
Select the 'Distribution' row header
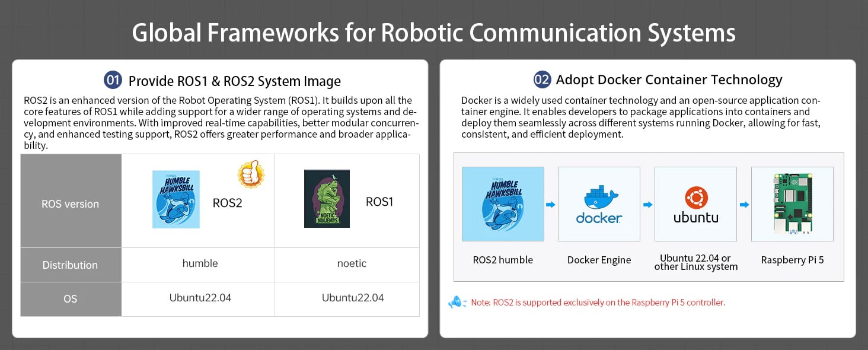(x=71, y=265)
